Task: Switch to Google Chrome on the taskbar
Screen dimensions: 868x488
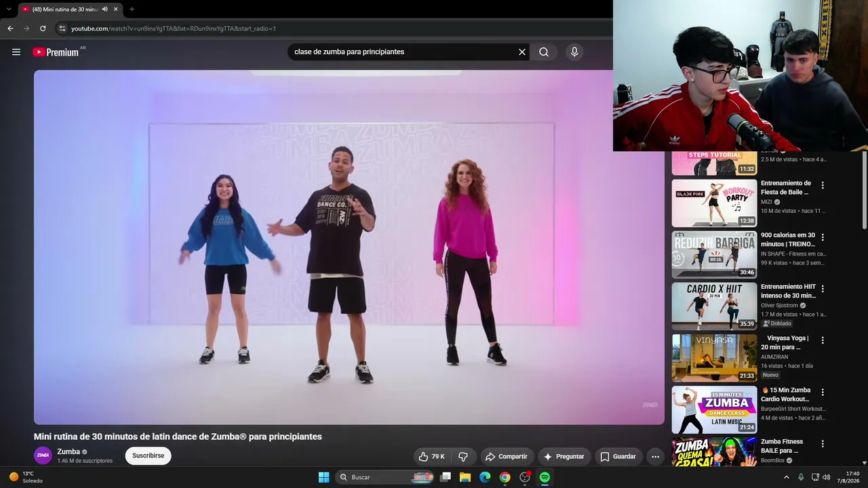Action: pos(505,477)
